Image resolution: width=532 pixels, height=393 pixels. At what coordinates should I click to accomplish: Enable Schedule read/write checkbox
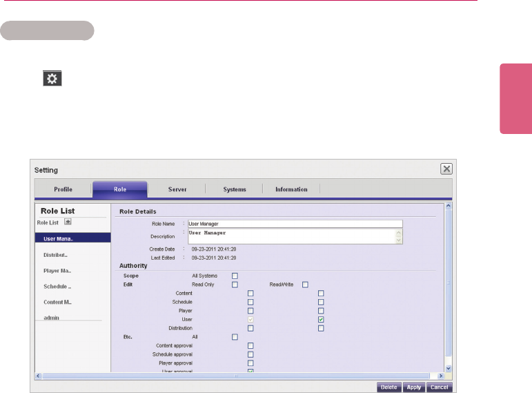point(321,302)
